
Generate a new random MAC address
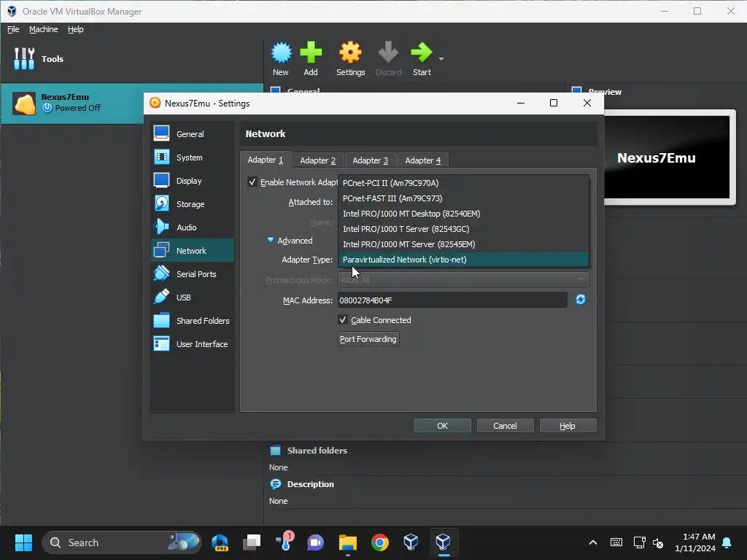click(x=580, y=300)
